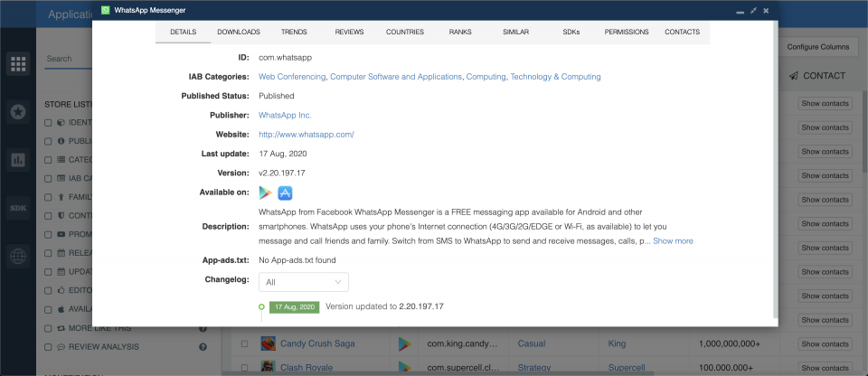This screenshot has width=868, height=376.
Task: Switch to the CONTACTS tab
Action: click(x=682, y=33)
